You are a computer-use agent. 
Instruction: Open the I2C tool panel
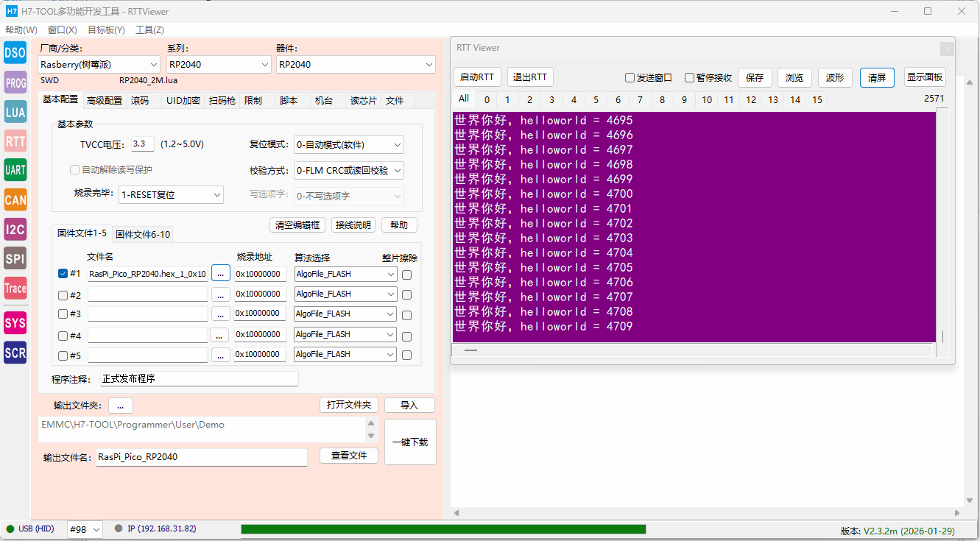click(15, 229)
